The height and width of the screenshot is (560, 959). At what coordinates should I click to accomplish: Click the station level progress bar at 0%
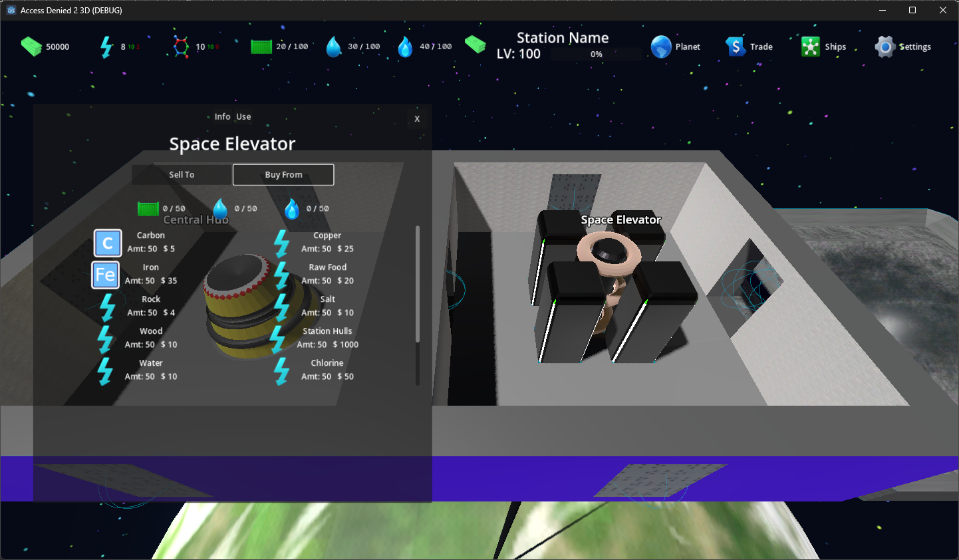pos(597,55)
